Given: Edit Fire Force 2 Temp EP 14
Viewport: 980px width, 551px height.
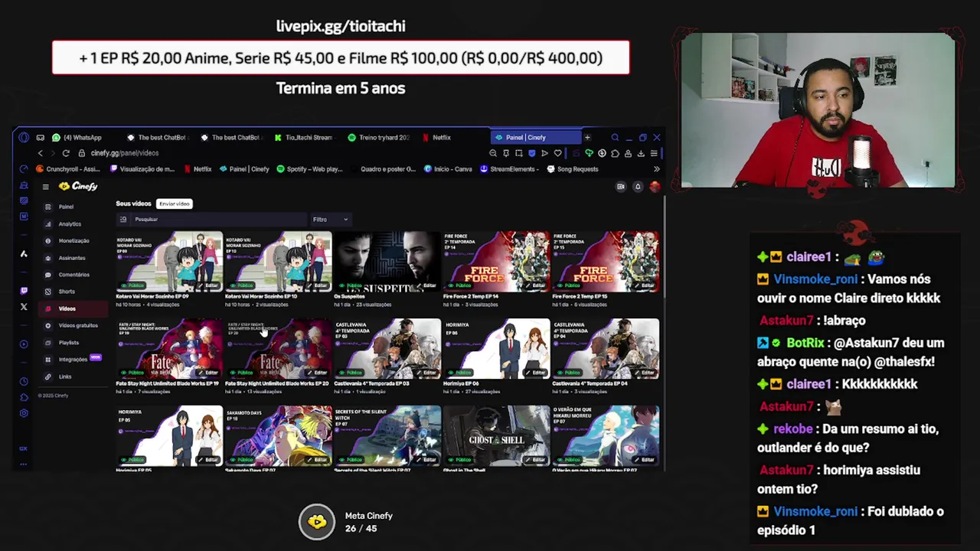Looking at the screenshot, I should [536, 285].
